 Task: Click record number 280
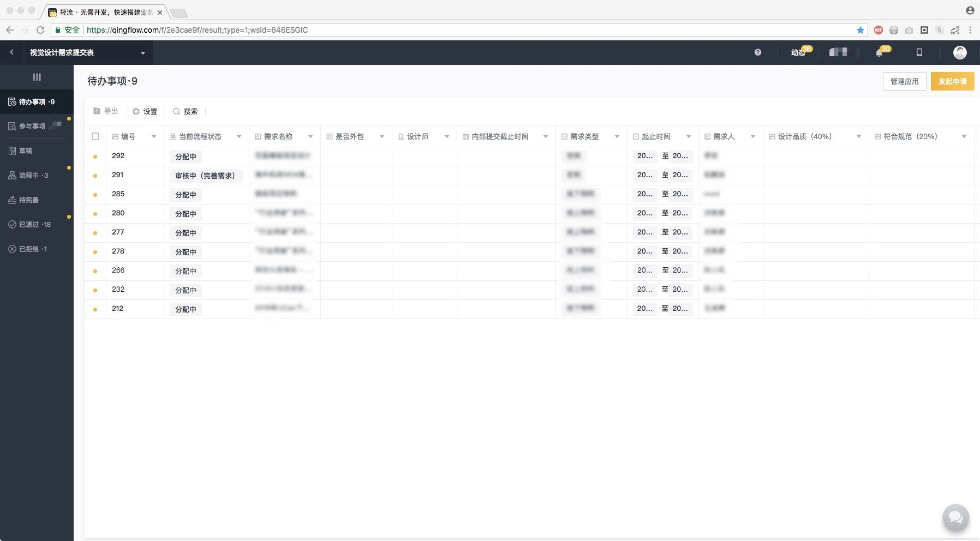[118, 213]
